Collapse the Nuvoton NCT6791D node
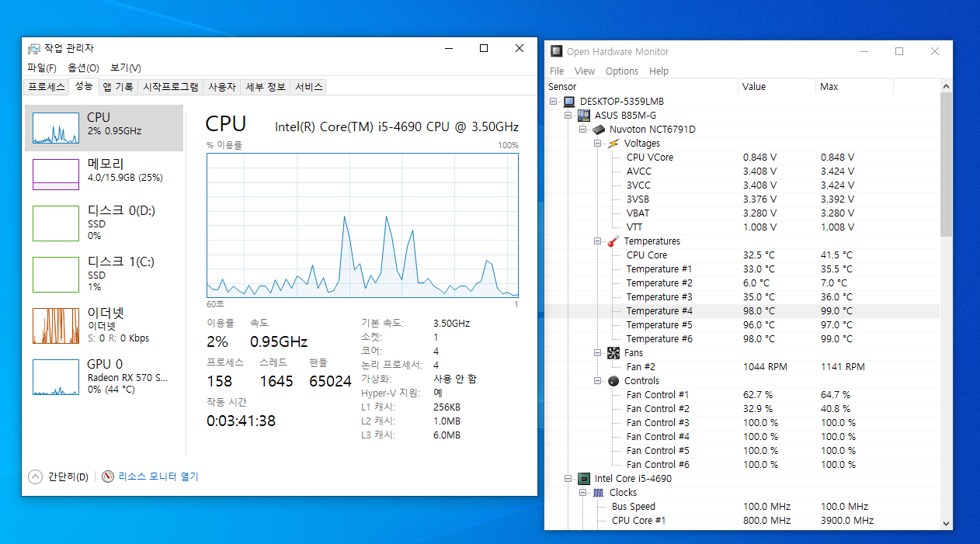Image resolution: width=980 pixels, height=544 pixels. click(x=583, y=130)
